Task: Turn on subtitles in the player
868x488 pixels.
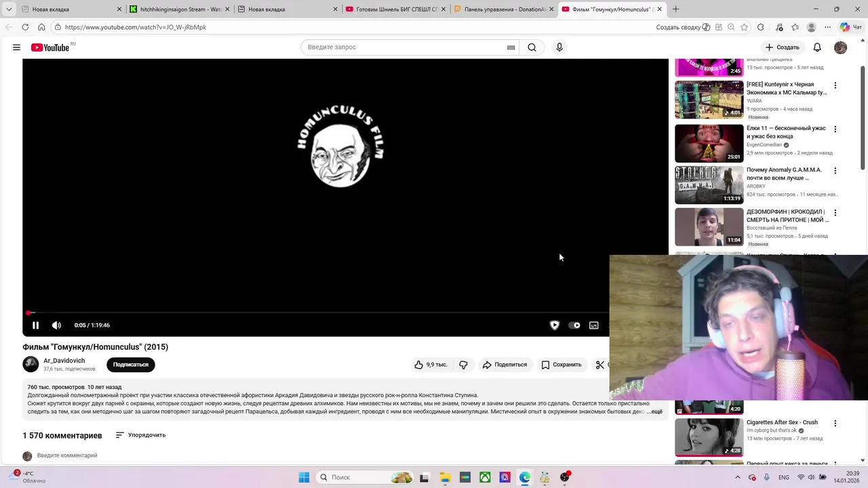Action: click(x=594, y=325)
